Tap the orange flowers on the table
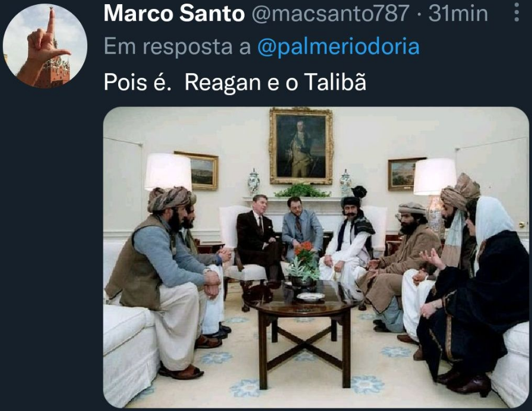The height and width of the screenshot is (411, 532). (x=305, y=250)
